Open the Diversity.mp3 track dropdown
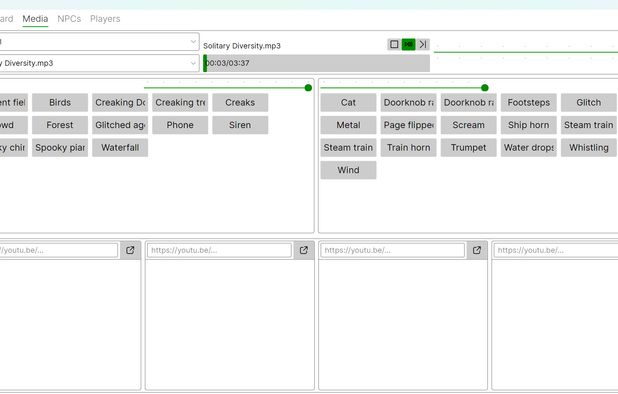Image resolution: width=618 pixels, height=394 pixels. click(99, 63)
